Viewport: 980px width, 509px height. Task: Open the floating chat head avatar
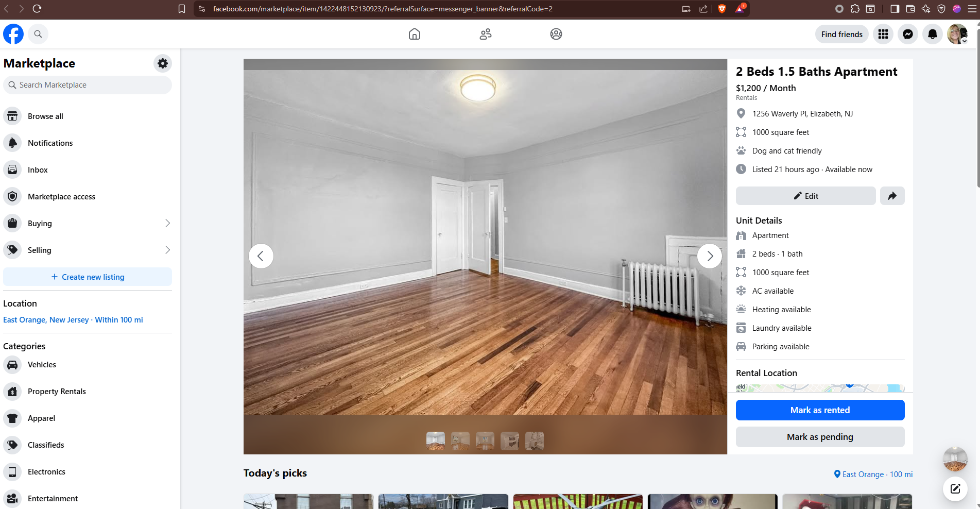pos(955,459)
